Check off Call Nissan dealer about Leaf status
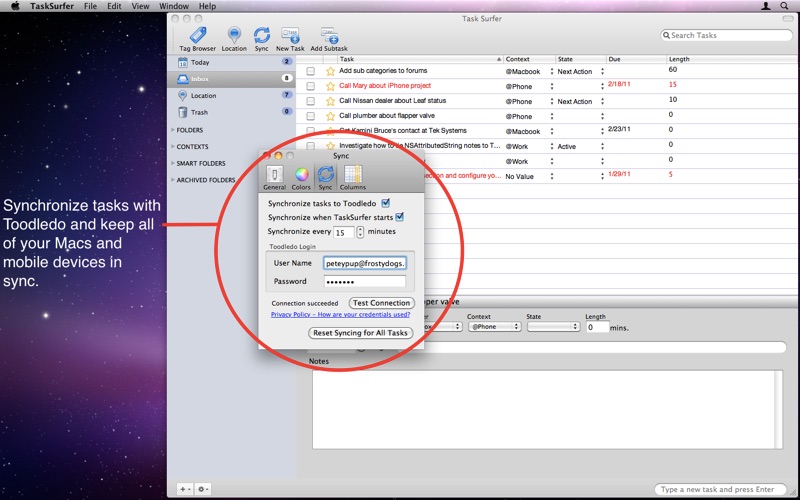The width and height of the screenshot is (800, 500). (310, 101)
